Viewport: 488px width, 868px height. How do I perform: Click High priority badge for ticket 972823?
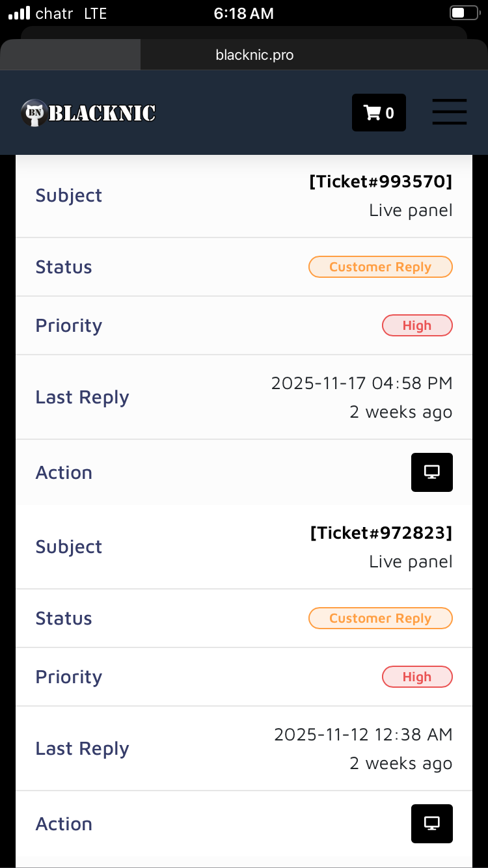pyautogui.click(x=416, y=677)
